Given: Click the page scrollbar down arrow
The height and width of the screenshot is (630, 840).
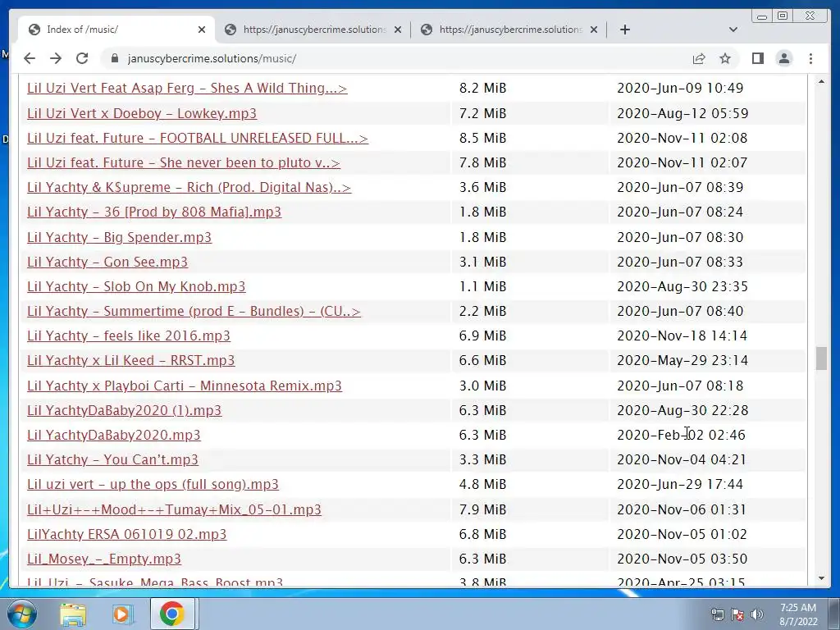Looking at the screenshot, I should point(821,578).
